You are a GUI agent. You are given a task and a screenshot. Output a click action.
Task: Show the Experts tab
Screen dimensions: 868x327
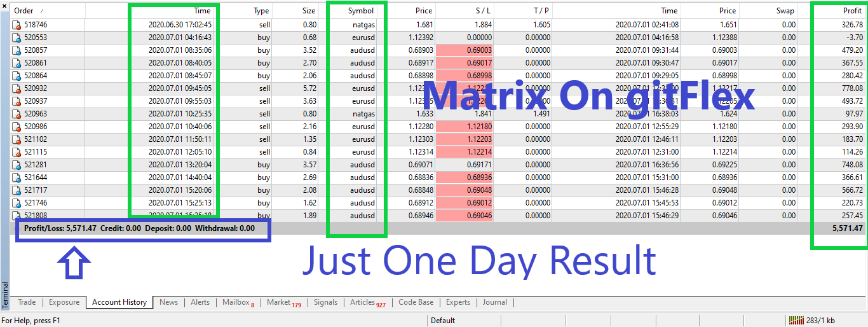point(458,302)
